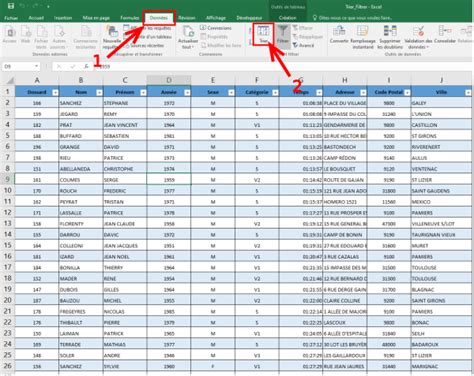Click the Convertir icon
The height and width of the screenshot is (376, 474).
click(x=339, y=31)
